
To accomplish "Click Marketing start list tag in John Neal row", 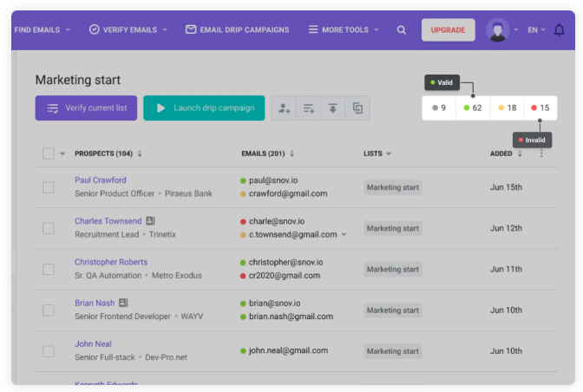I will click(x=393, y=351).
